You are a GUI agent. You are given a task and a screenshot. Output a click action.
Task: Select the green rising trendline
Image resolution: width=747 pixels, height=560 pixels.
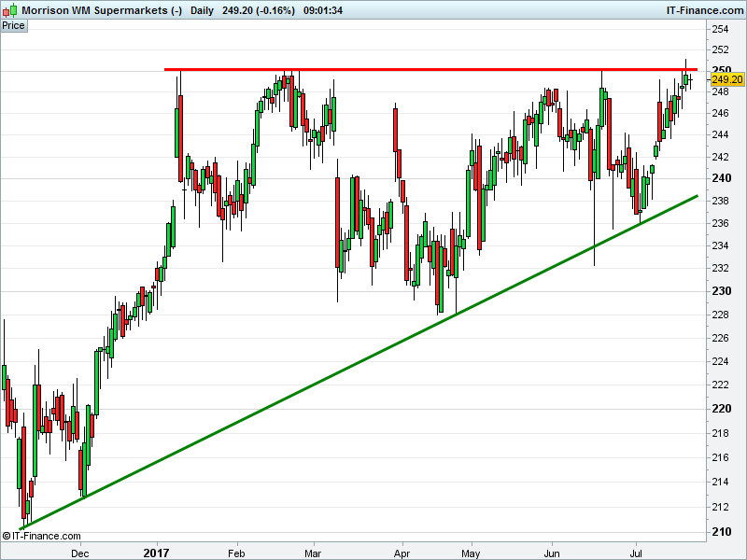(x=359, y=362)
